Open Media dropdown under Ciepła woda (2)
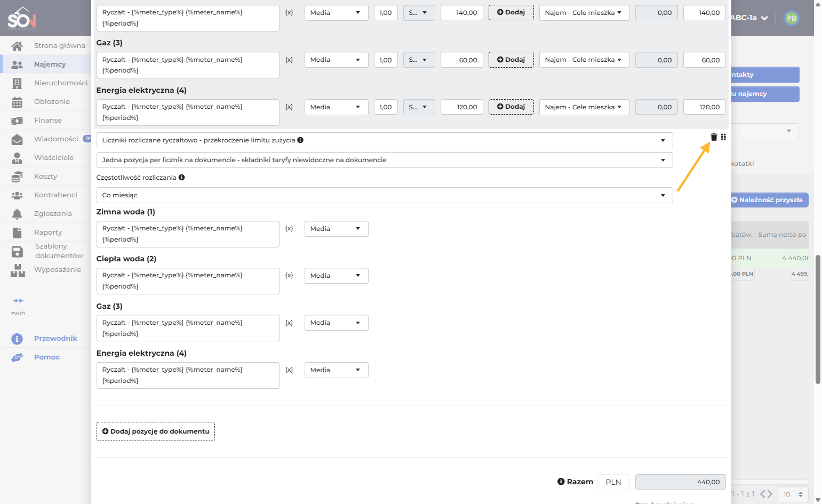This screenshot has width=822, height=504. pos(337,276)
